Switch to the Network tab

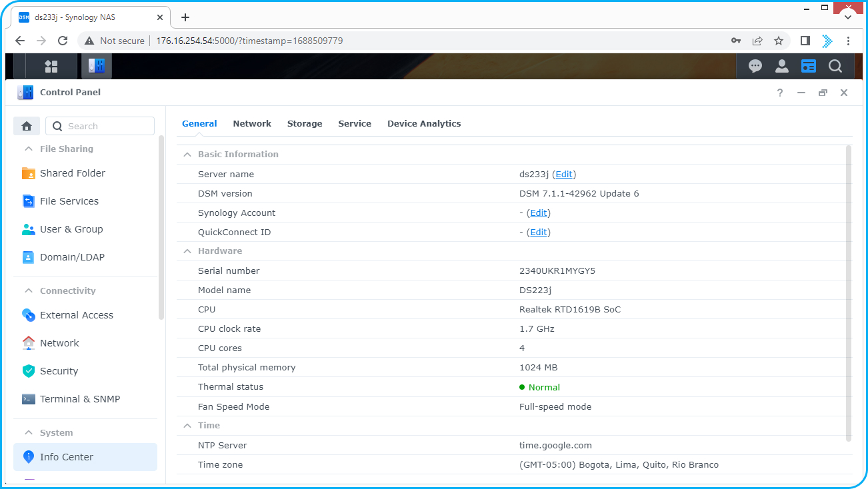point(252,123)
